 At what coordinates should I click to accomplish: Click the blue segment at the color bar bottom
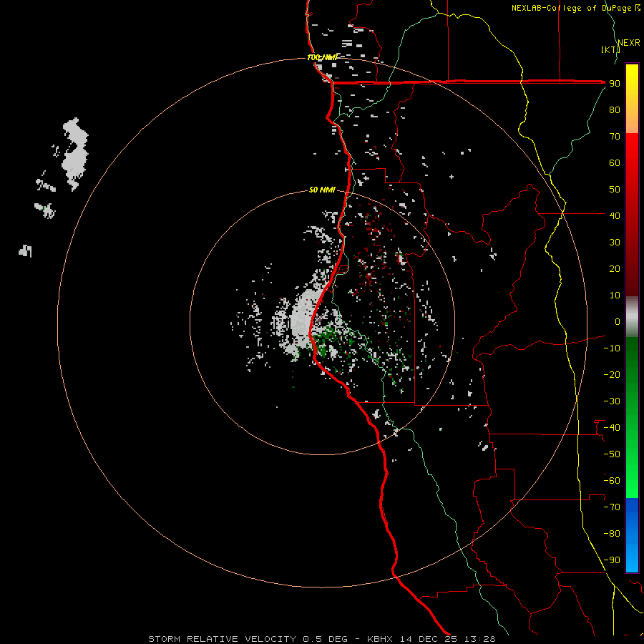(x=632, y=535)
